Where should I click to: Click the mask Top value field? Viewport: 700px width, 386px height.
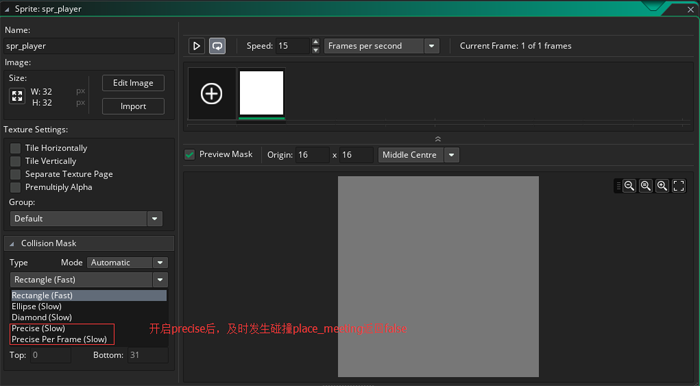point(50,355)
